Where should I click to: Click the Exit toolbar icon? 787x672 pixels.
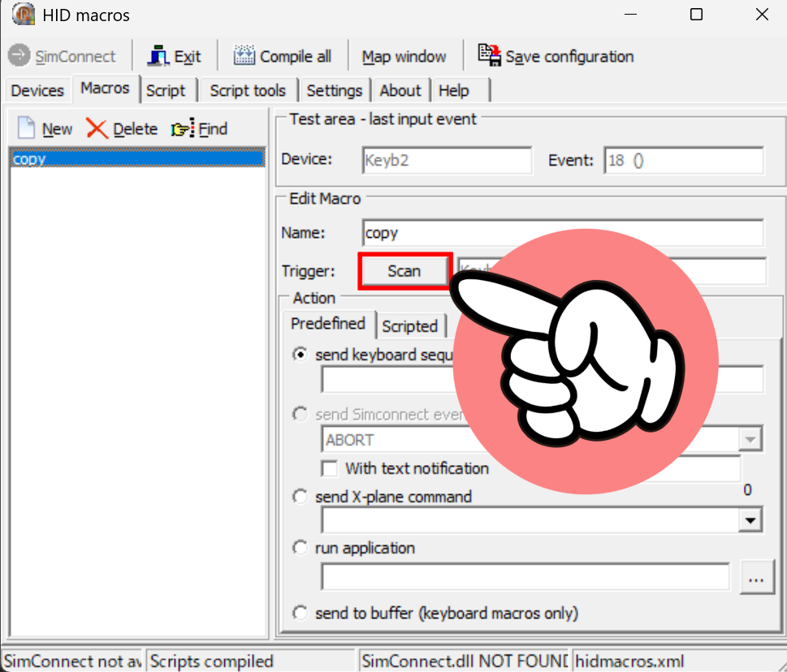pyautogui.click(x=158, y=56)
